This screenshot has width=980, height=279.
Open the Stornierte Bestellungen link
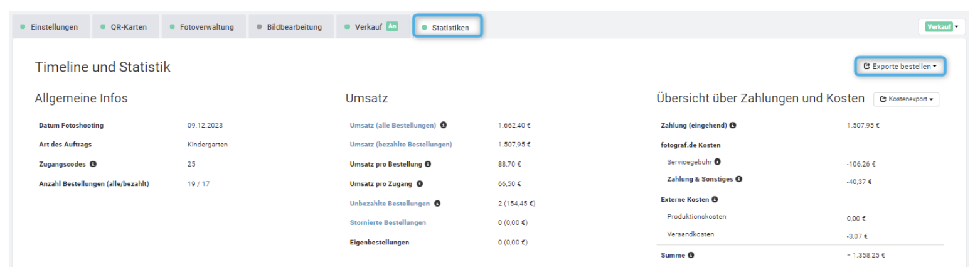[388, 222]
